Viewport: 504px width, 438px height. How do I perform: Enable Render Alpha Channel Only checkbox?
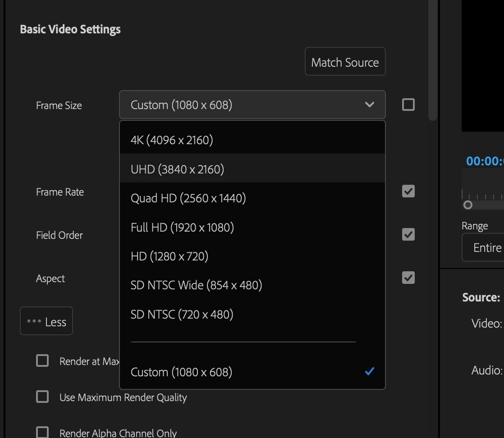coord(42,432)
